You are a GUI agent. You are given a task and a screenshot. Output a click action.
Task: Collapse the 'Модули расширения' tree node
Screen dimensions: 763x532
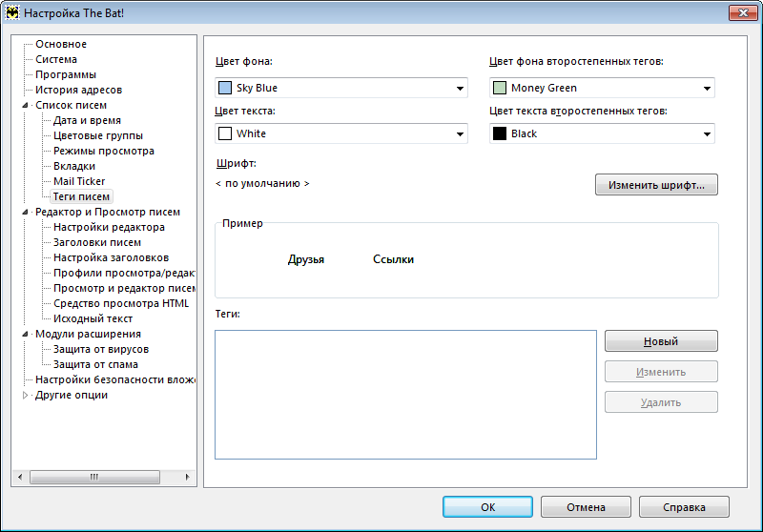tap(26, 334)
